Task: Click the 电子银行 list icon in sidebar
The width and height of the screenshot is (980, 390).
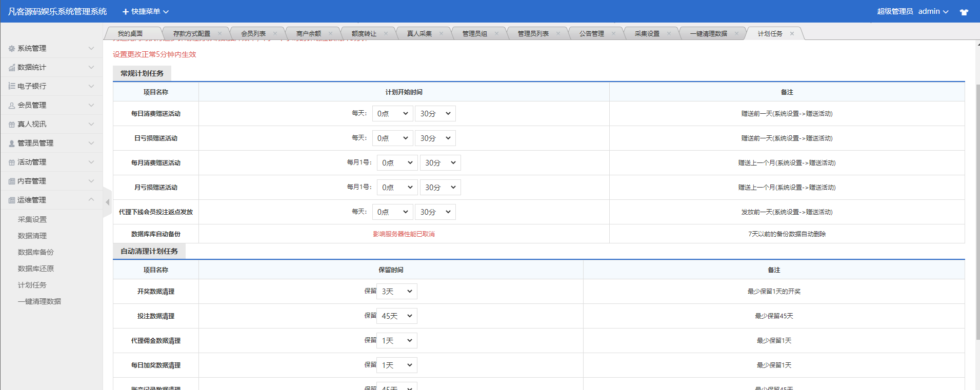Action: pyautogui.click(x=12, y=87)
